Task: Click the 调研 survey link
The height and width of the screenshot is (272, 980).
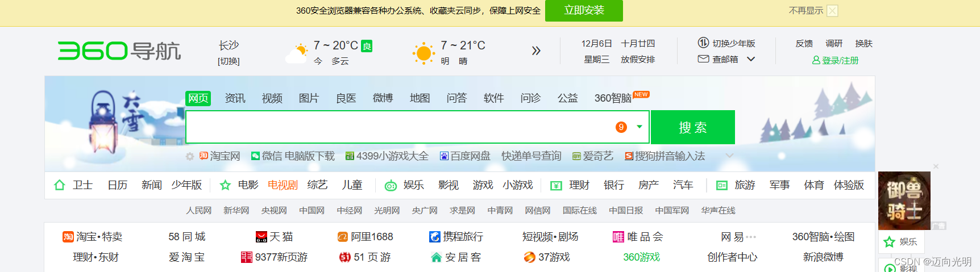Action: click(834, 44)
